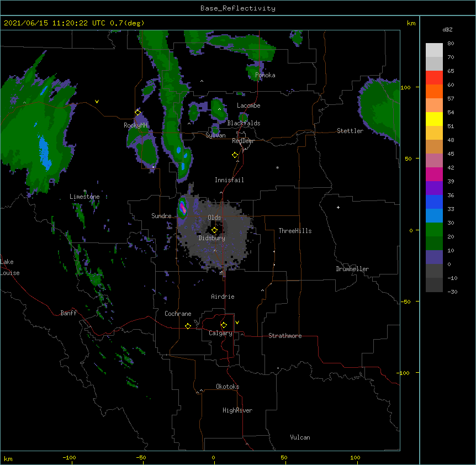This screenshot has width=476, height=465.
Task: Click the white plus marker west of Drumheller
Action: [338, 207]
